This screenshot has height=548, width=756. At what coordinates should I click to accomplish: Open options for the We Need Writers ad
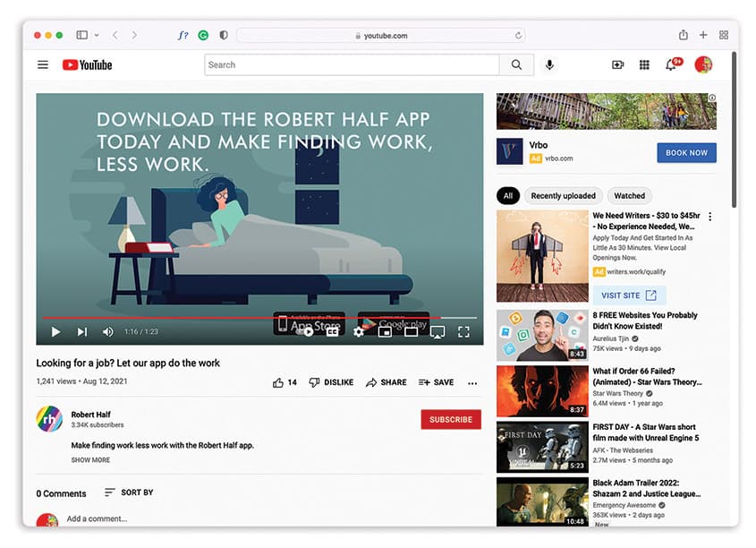(x=709, y=217)
